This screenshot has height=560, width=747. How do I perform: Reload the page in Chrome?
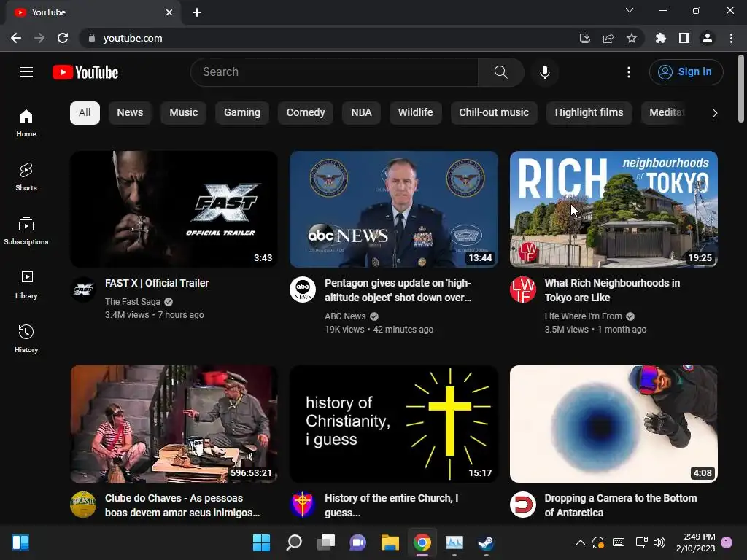(x=63, y=38)
